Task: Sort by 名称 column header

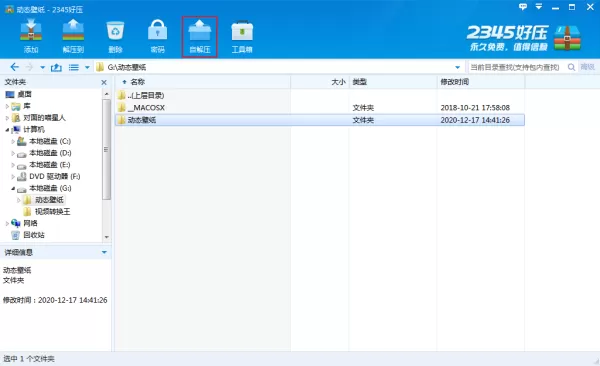Action: pyautogui.click(x=137, y=82)
